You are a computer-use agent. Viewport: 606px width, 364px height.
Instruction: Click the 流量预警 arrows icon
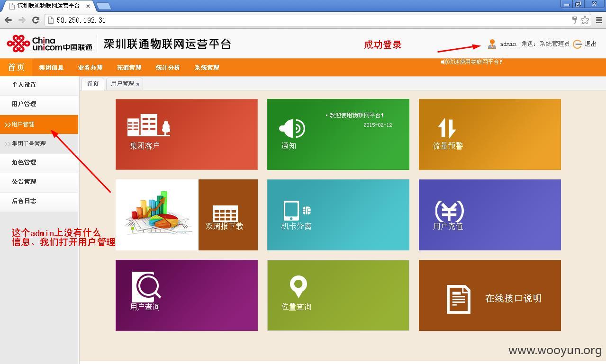(x=447, y=128)
